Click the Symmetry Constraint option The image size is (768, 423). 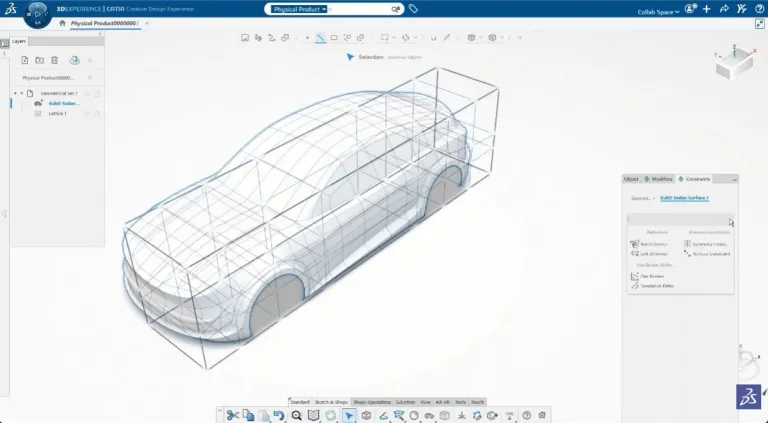tap(706, 244)
